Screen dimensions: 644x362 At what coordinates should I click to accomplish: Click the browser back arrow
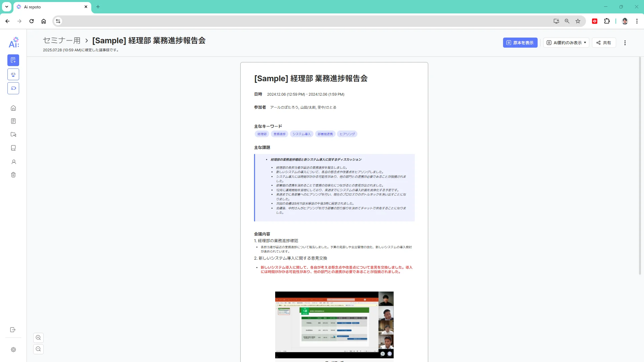pyautogui.click(x=7, y=21)
